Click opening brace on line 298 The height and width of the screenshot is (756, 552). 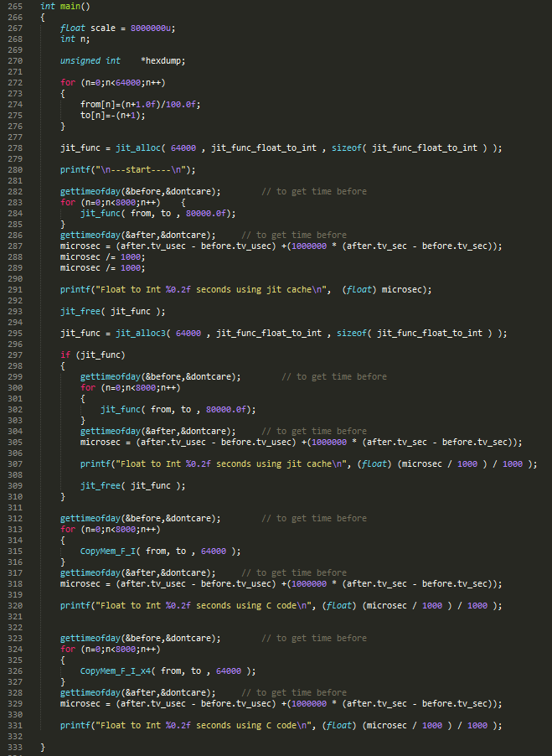63,366
